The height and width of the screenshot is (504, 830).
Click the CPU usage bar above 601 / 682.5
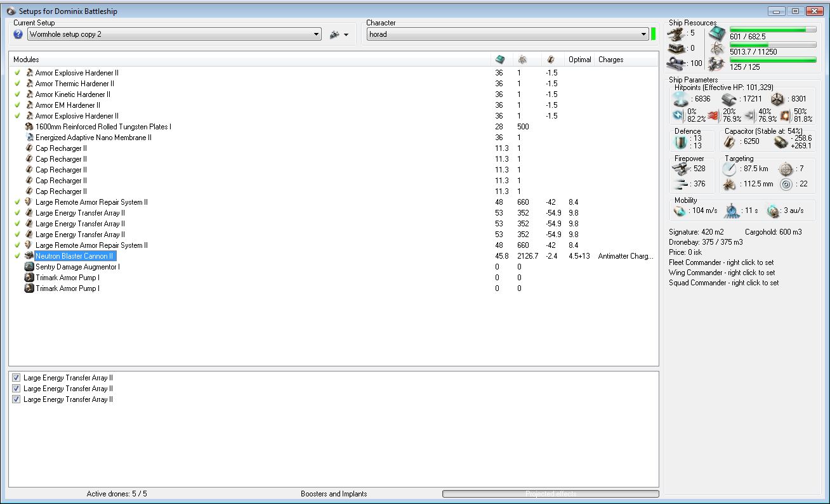point(773,29)
